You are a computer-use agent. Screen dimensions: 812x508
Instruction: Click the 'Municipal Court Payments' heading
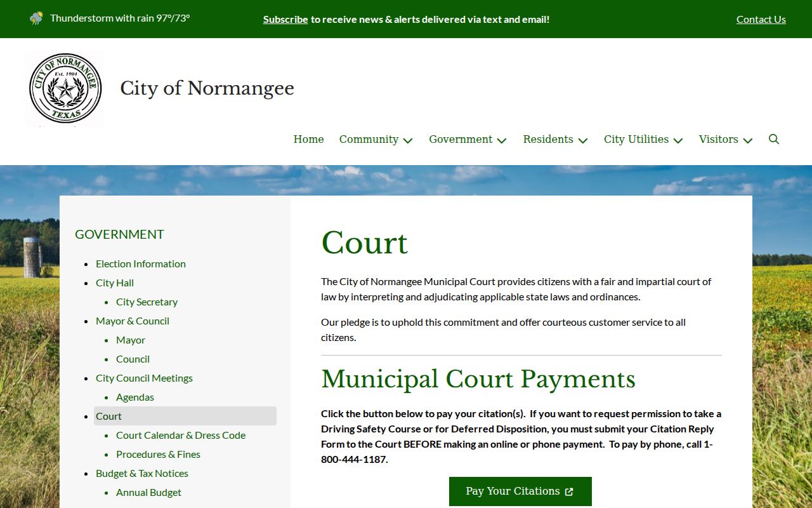(478, 379)
